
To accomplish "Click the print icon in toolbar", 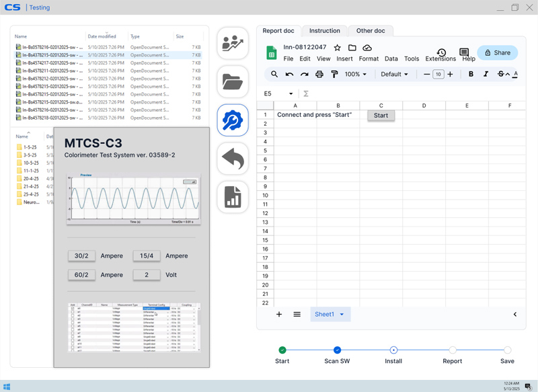I will click(319, 75).
